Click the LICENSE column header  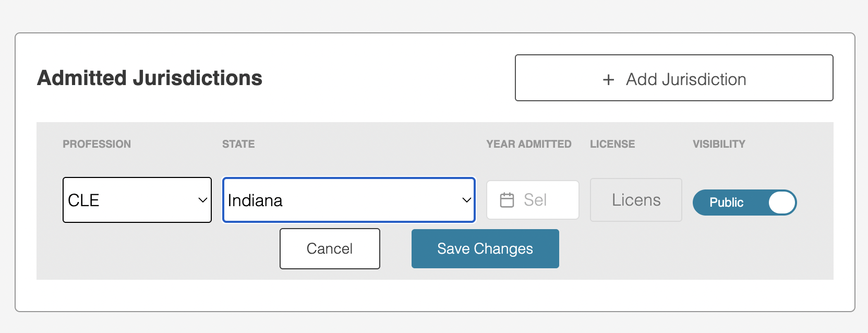(612, 144)
